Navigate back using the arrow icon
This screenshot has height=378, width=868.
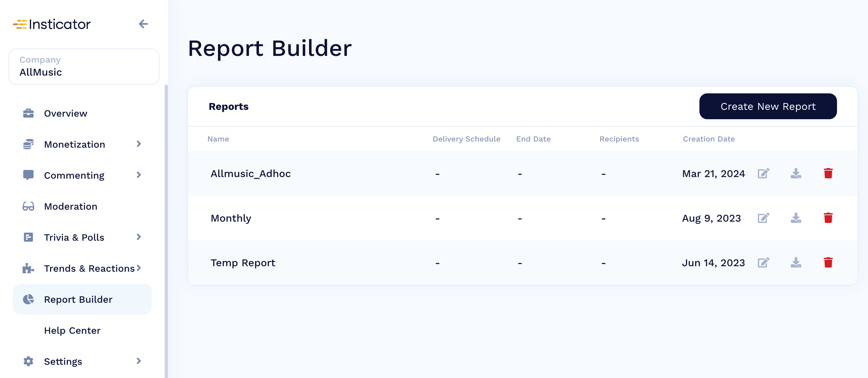point(143,24)
